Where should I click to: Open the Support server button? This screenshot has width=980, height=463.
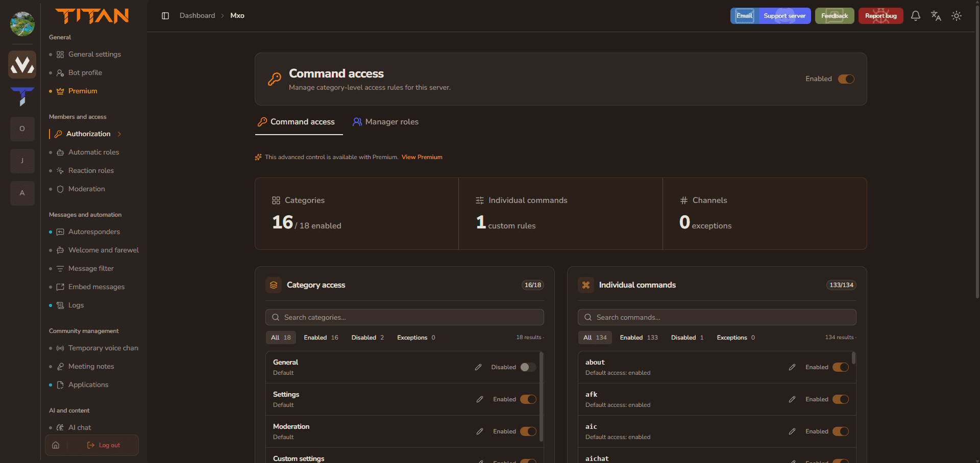tap(785, 16)
